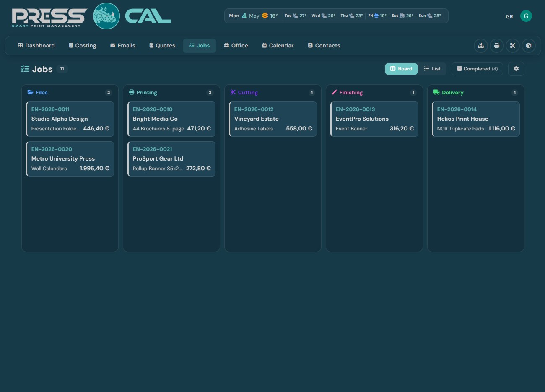Image resolution: width=545 pixels, height=392 pixels.
Task: Open the Quotes tab
Action: coord(162,46)
